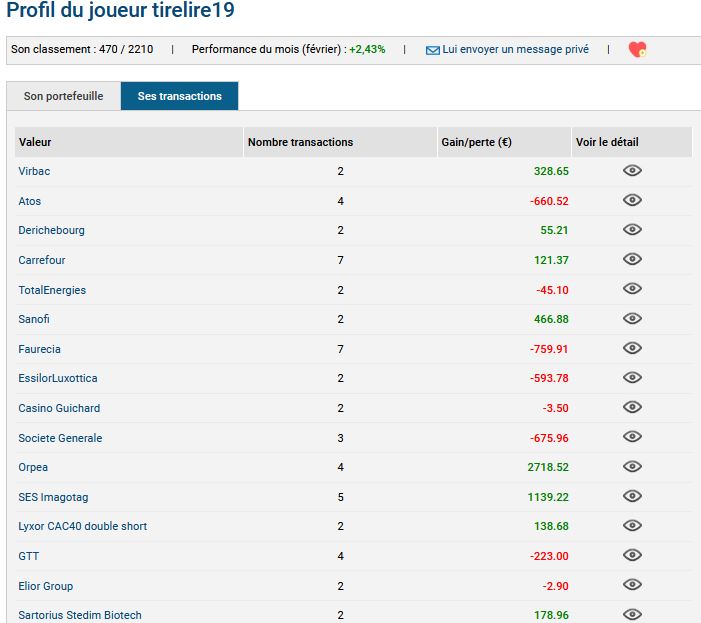This screenshot has height=623, width=701.
Task: Click the Atos loss value -660.52
Action: [549, 201]
